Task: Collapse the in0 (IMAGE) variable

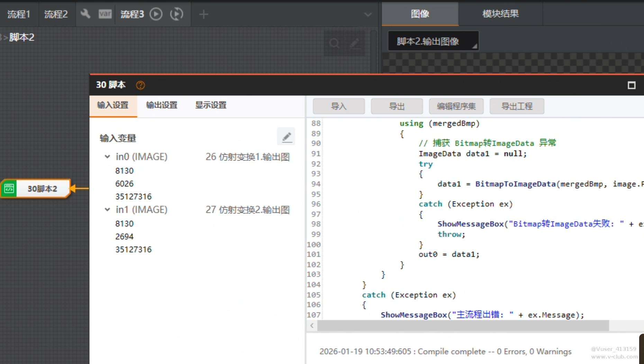Action: [107, 157]
